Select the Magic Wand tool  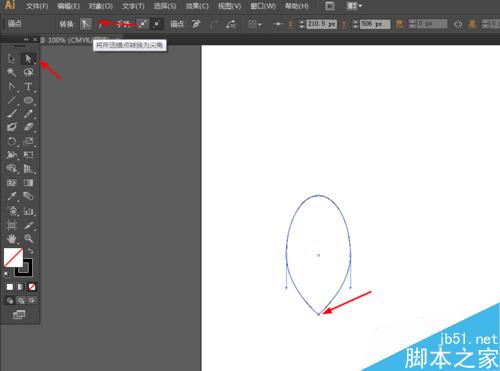coord(12,72)
